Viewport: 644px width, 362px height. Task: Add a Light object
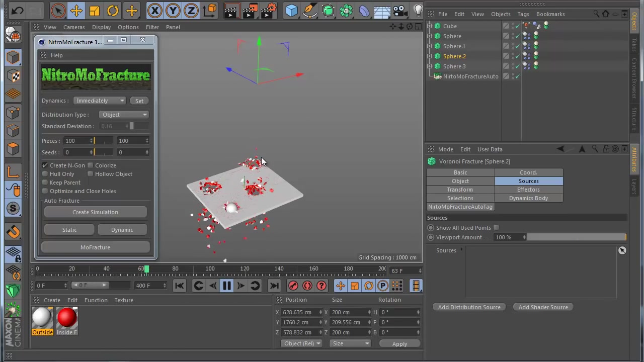tap(418, 10)
